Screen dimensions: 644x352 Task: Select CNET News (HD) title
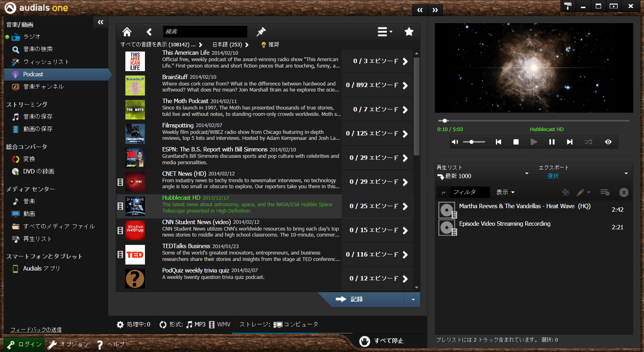tap(184, 173)
